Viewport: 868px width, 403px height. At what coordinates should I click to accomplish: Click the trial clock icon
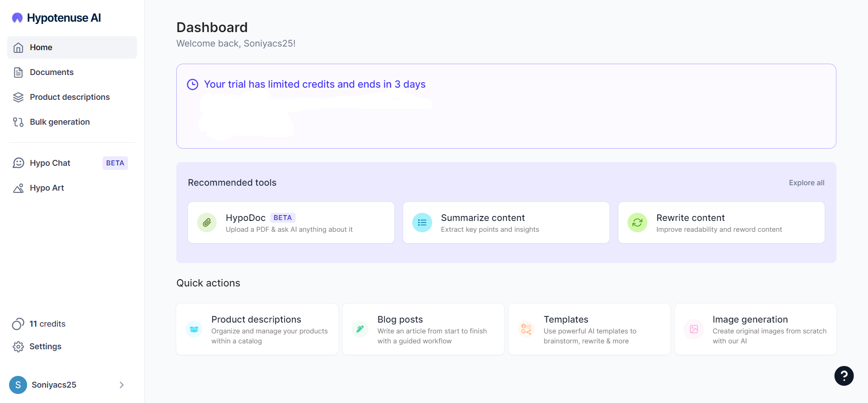click(193, 84)
